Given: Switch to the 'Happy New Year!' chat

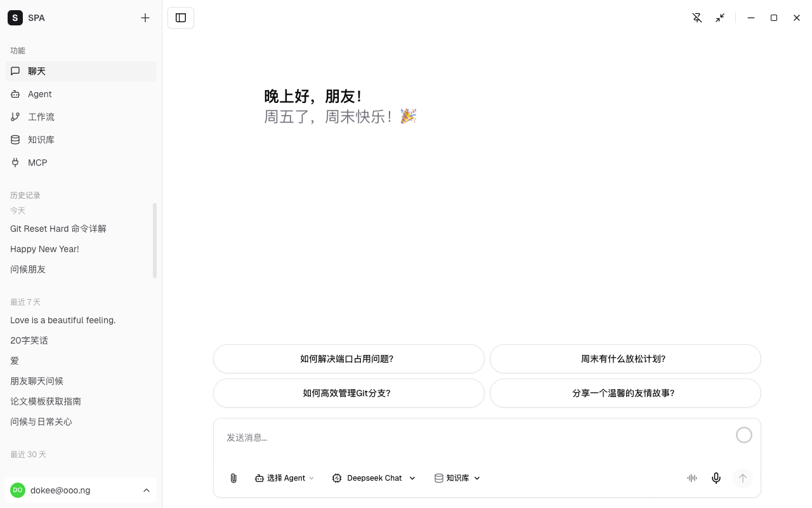Looking at the screenshot, I should point(44,249).
